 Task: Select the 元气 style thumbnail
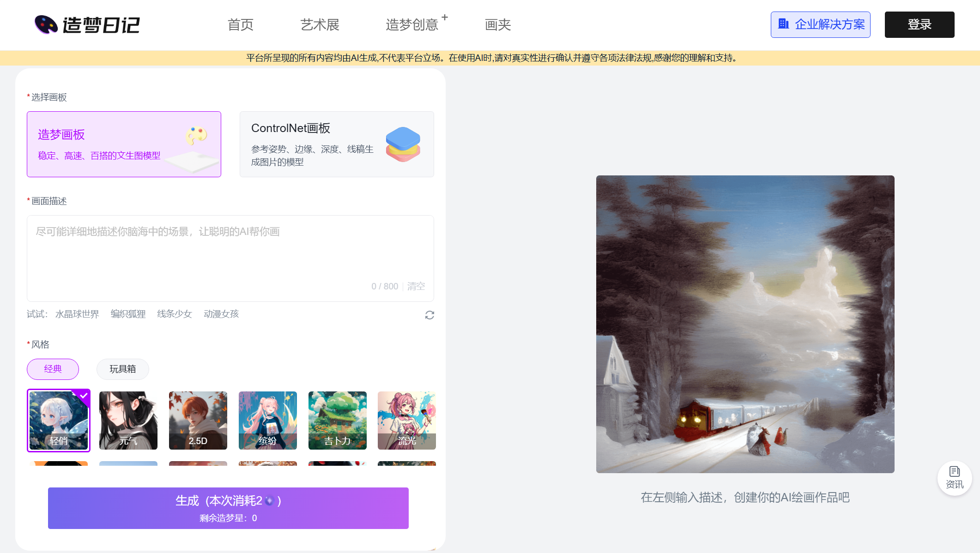128,420
